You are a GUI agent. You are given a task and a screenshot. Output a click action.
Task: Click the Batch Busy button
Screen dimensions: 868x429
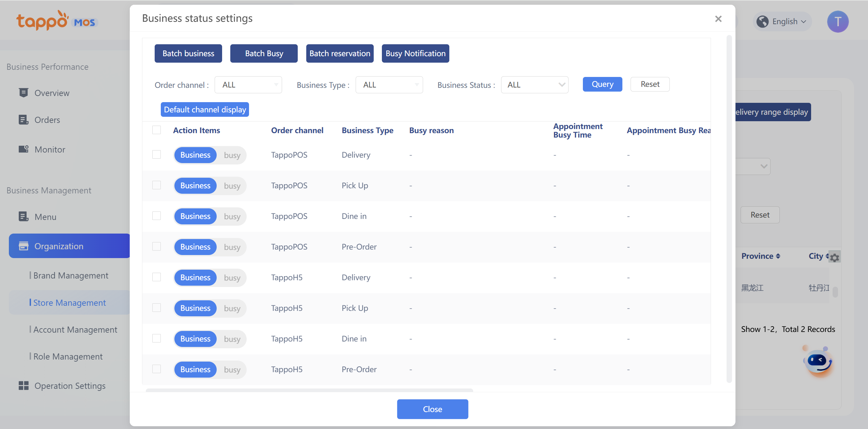(x=264, y=53)
